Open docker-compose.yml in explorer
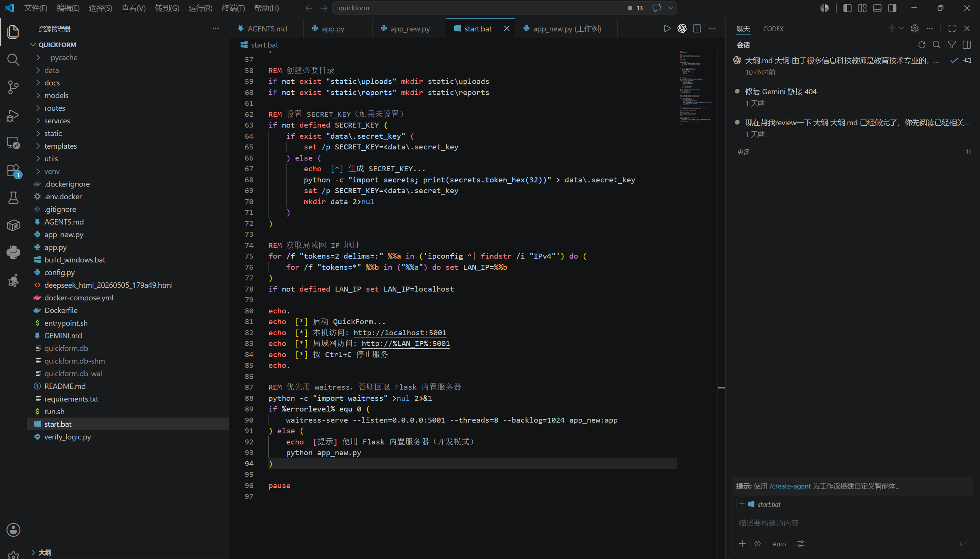The image size is (980, 559). [x=128, y=298]
